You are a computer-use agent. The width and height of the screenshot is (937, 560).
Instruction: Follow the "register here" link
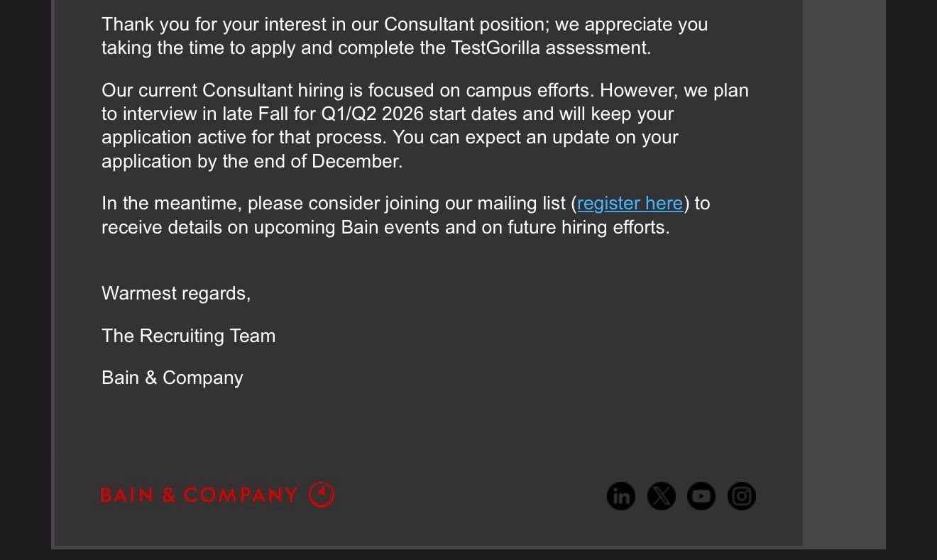coord(630,204)
